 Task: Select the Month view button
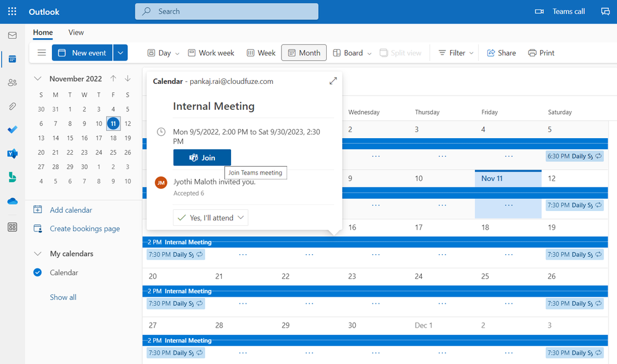pos(304,52)
